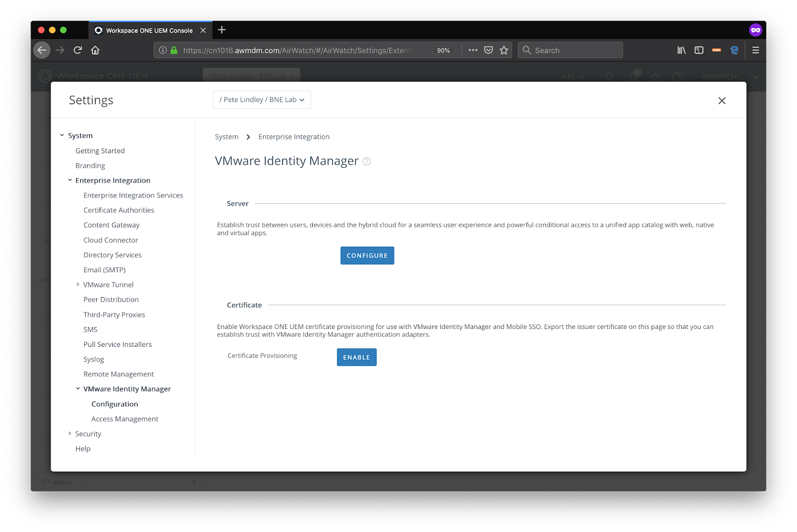Image resolution: width=797 pixels, height=532 pixels.
Task: Open the Pete Lindley / BNE Lab organization dropdown
Action: pyautogui.click(x=262, y=100)
